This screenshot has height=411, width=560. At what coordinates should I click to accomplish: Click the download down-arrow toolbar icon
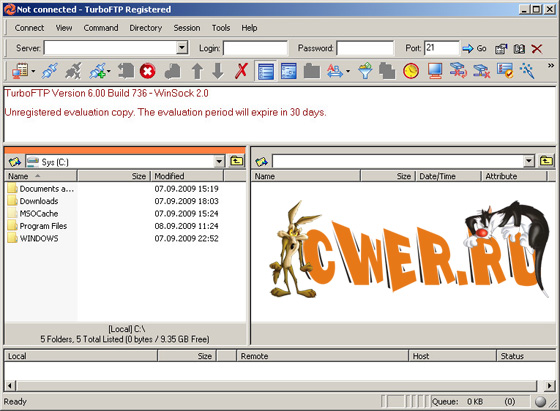pyautogui.click(x=218, y=71)
